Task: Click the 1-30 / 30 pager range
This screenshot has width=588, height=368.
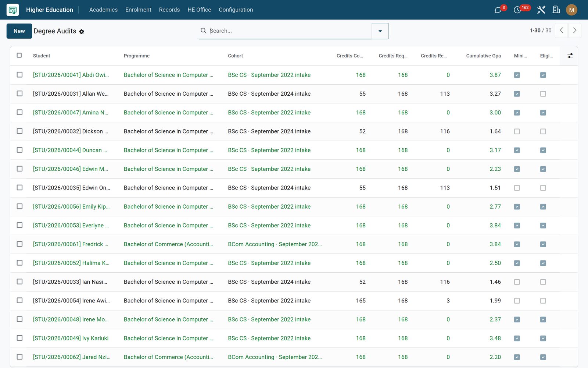Action: click(x=540, y=31)
